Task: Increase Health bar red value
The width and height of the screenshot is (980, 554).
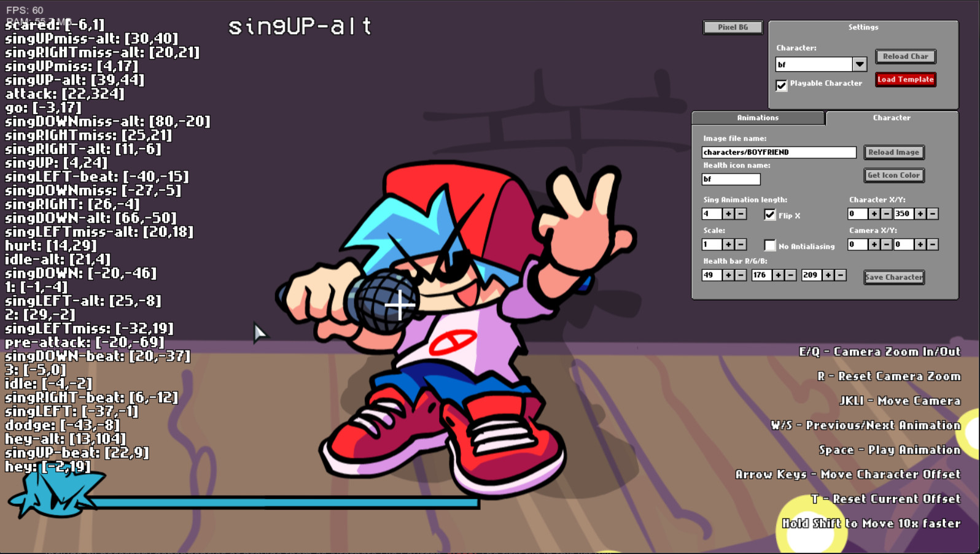Action: pos(728,275)
